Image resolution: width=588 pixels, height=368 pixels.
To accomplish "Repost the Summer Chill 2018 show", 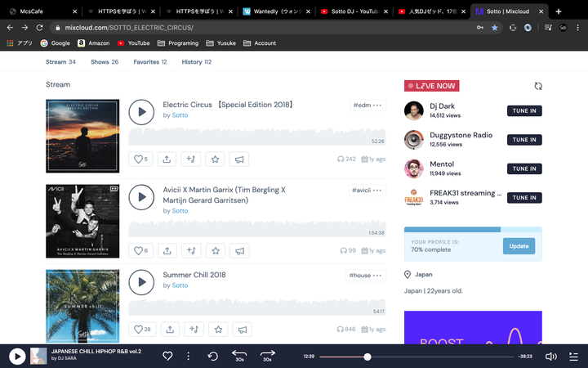I will coord(243,330).
